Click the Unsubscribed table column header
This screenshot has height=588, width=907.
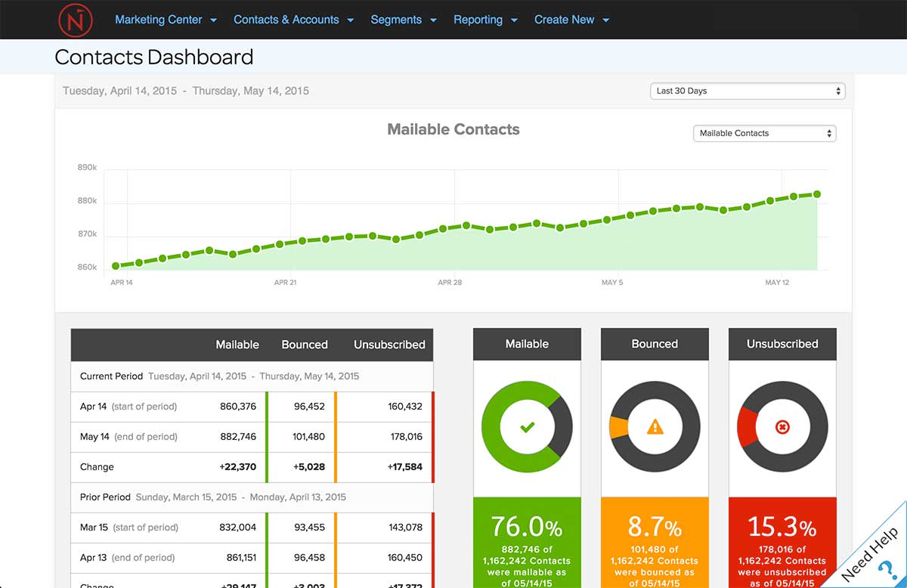[x=389, y=345]
